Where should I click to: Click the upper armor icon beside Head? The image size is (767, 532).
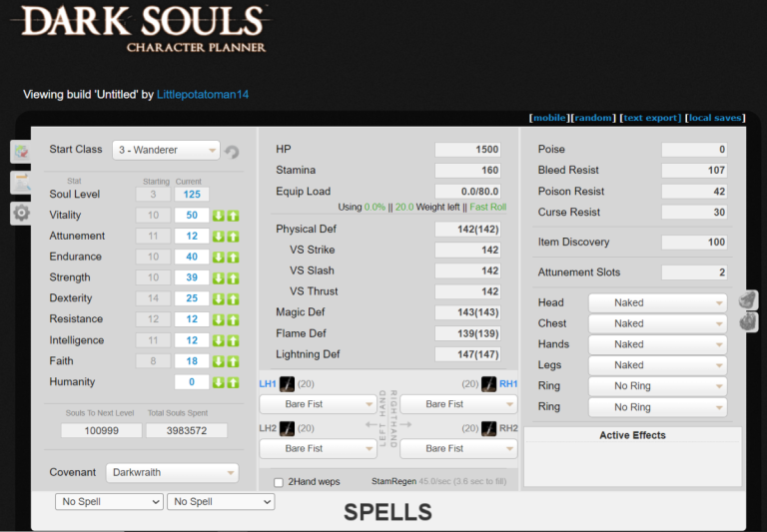pyautogui.click(x=748, y=300)
